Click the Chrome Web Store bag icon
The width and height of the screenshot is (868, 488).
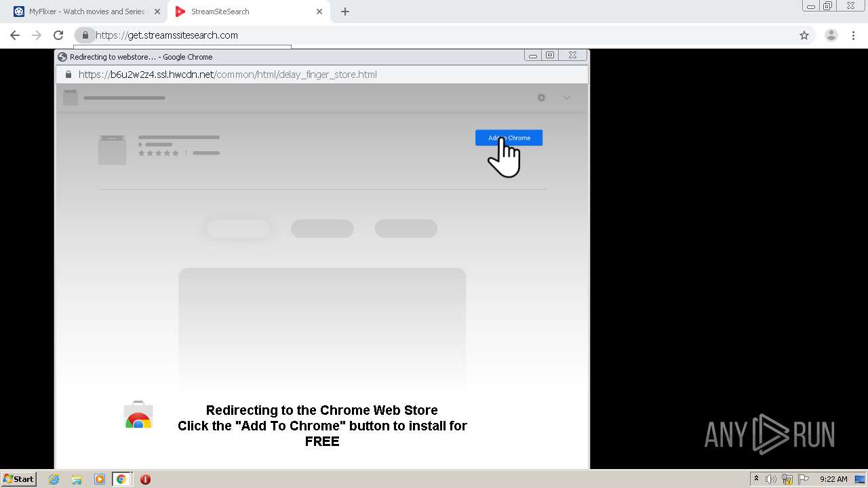(x=138, y=415)
